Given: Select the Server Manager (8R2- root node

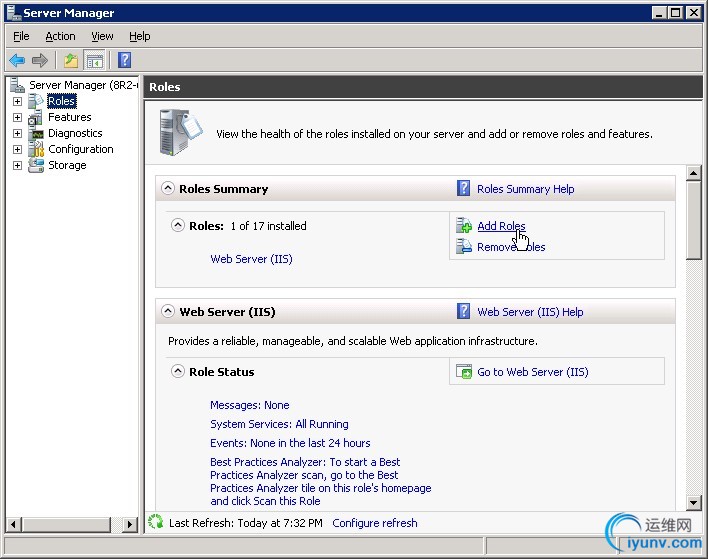Looking at the screenshot, I should tap(83, 85).
